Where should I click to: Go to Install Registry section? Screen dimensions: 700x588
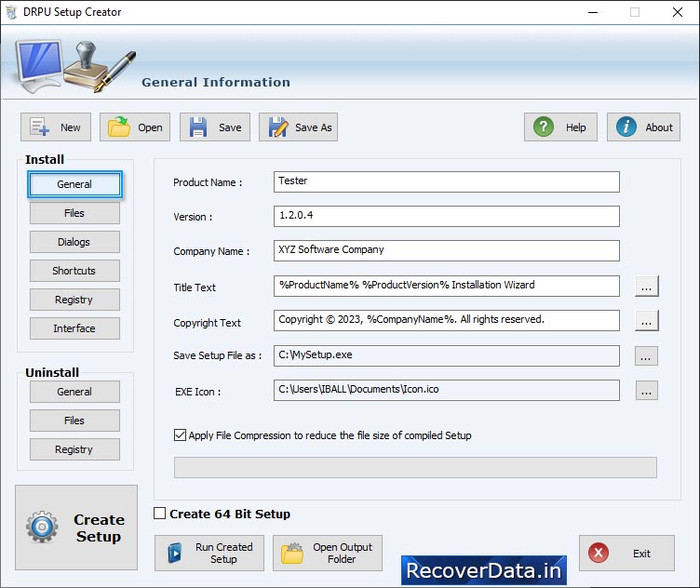74,300
